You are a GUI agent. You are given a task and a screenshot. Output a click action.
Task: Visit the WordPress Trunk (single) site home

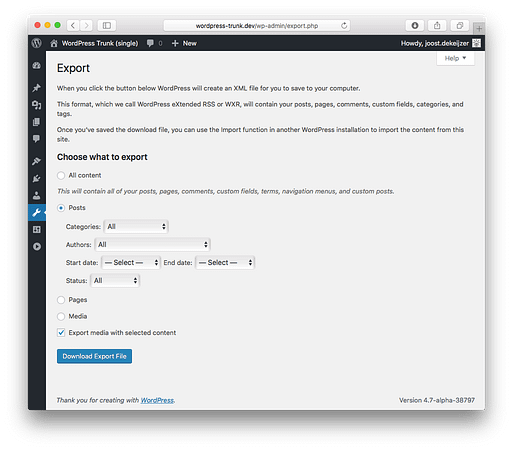pos(94,43)
